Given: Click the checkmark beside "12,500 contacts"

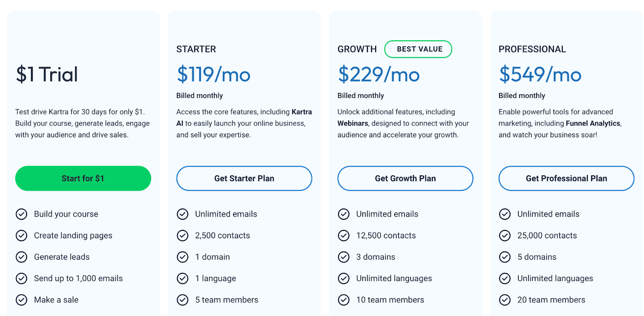Looking at the screenshot, I should 344,235.
